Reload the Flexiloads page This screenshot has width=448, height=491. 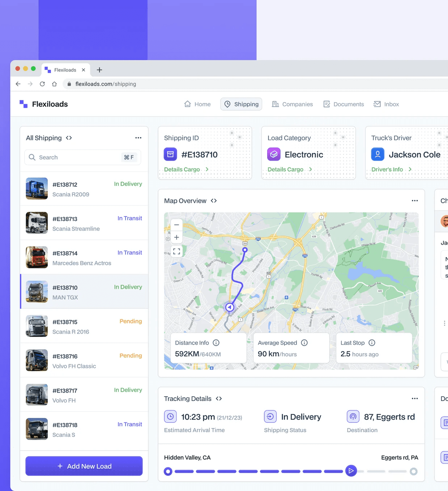click(42, 84)
